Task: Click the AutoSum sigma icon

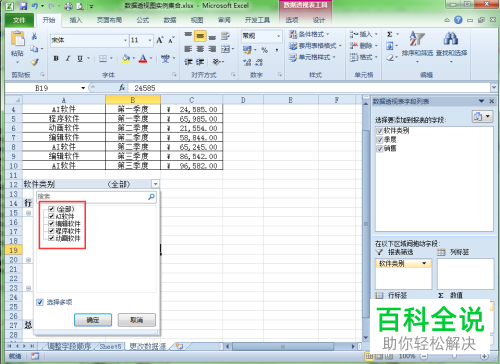Action: [390, 34]
